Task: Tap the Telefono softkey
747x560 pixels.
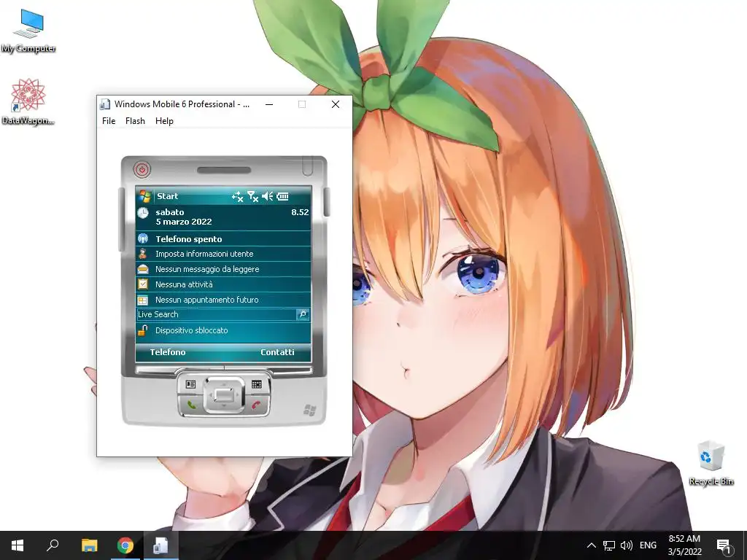Action: coord(168,352)
